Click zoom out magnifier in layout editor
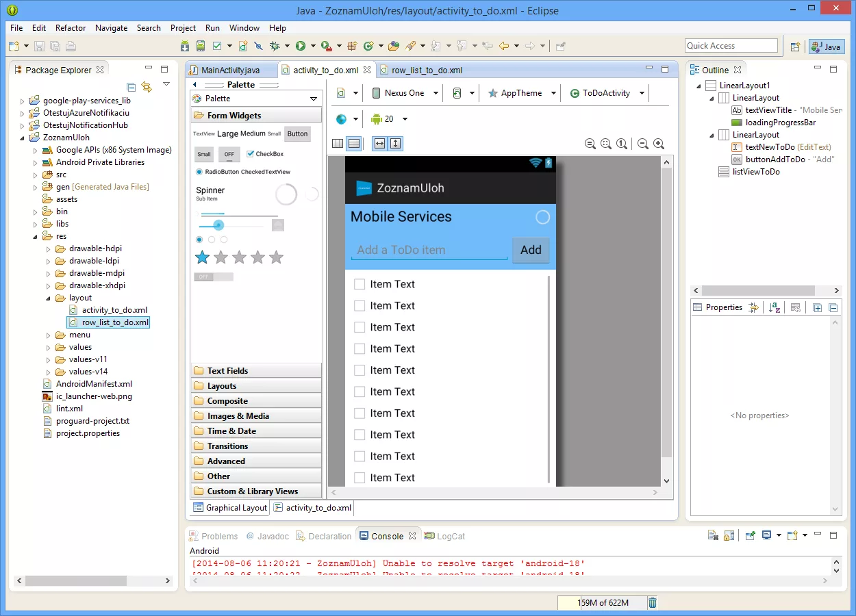Screen dimensions: 856x616 (642, 144)
